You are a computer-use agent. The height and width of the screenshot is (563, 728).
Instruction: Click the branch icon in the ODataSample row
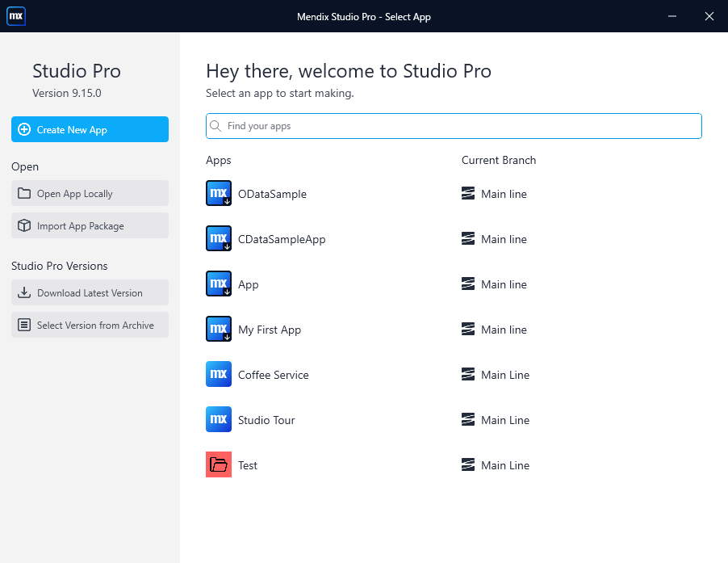coord(468,193)
